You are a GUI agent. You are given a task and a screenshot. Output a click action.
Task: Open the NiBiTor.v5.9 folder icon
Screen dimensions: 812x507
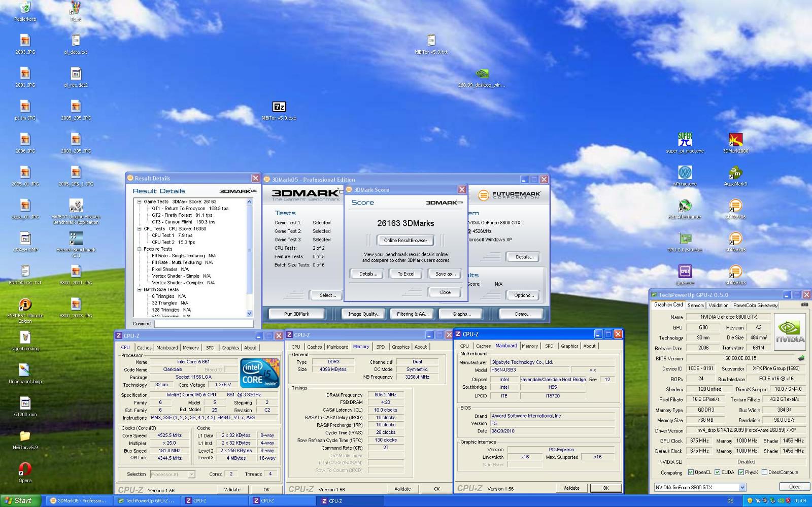(x=25, y=440)
